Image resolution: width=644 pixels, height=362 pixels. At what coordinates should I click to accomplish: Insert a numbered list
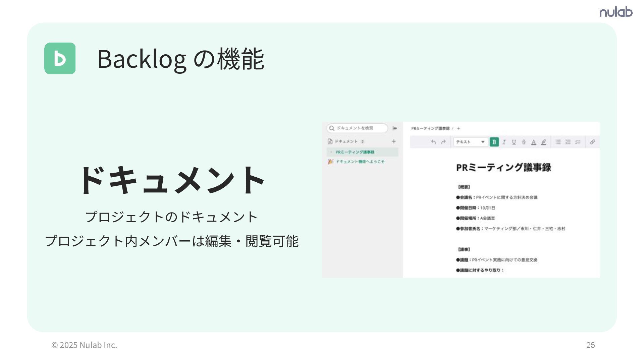pyautogui.click(x=568, y=142)
